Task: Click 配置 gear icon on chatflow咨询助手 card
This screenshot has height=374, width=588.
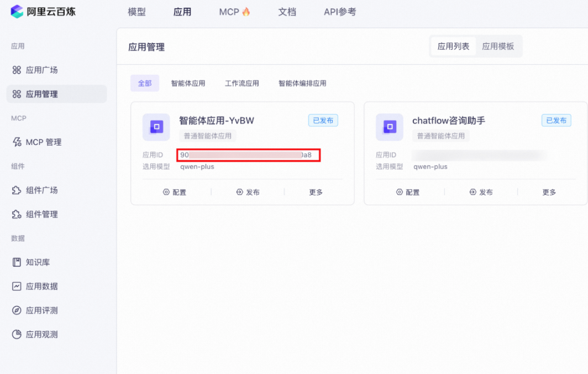Action: tap(400, 193)
